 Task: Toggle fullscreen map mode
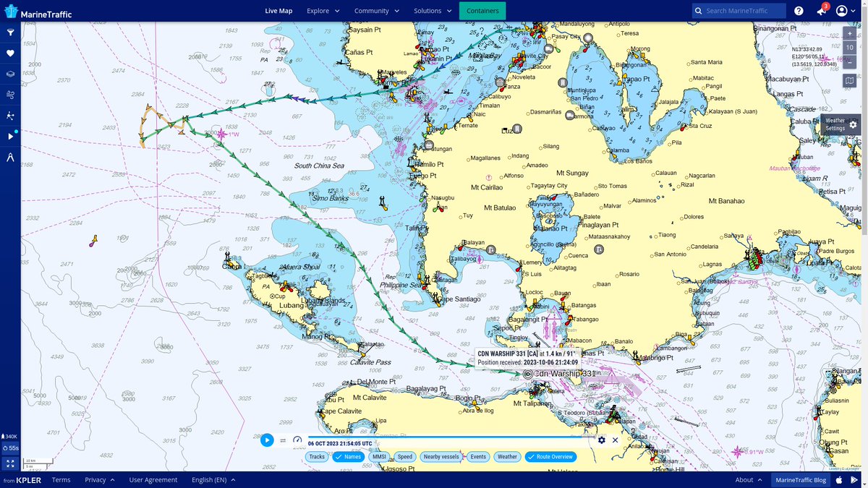click(10, 463)
